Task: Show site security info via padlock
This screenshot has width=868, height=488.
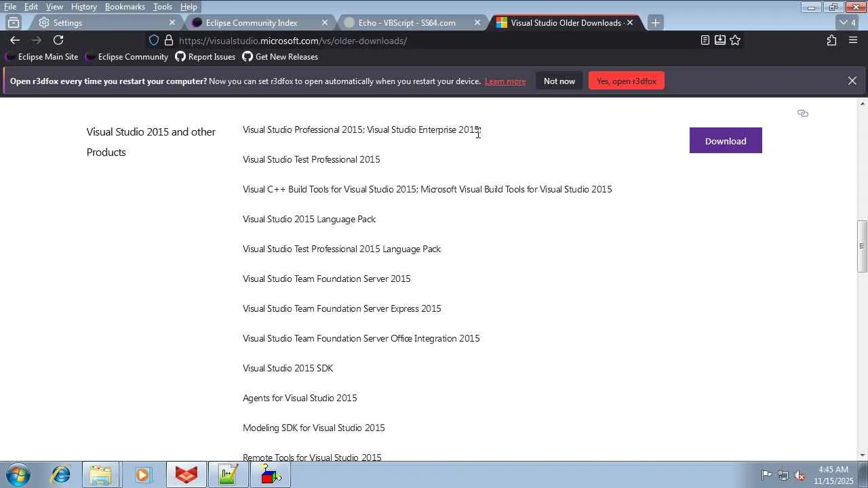Action: pyautogui.click(x=169, y=41)
